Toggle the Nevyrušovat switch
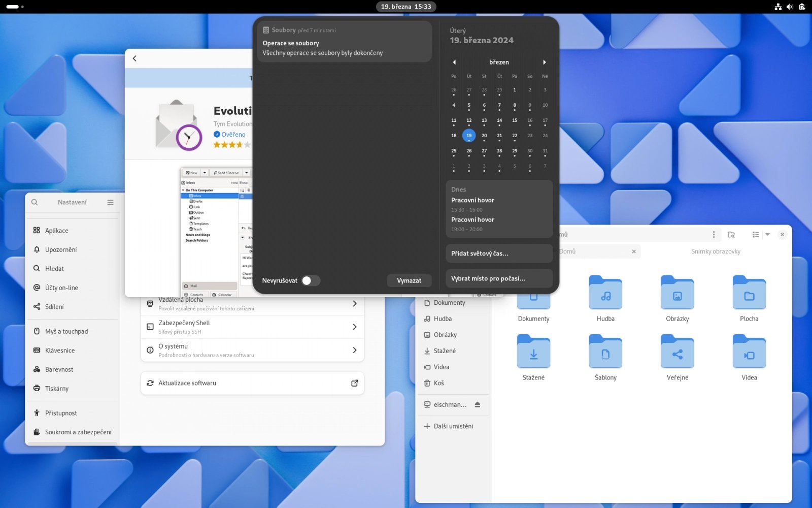The height and width of the screenshot is (508, 812). click(311, 280)
